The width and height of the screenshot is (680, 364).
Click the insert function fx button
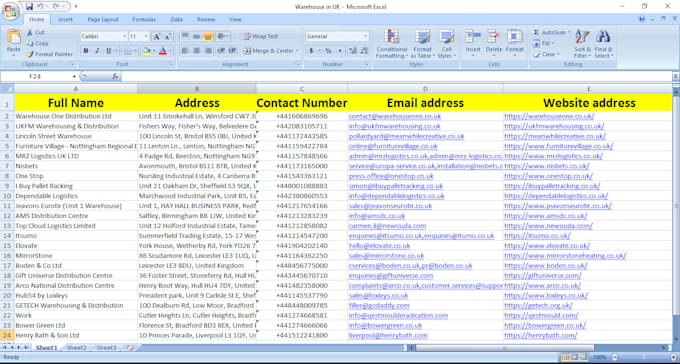115,76
